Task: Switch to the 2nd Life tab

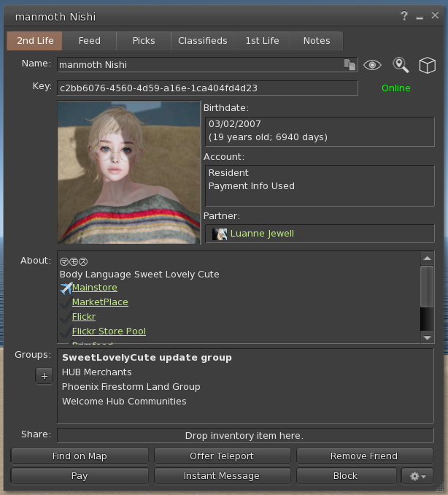Action: (x=35, y=41)
